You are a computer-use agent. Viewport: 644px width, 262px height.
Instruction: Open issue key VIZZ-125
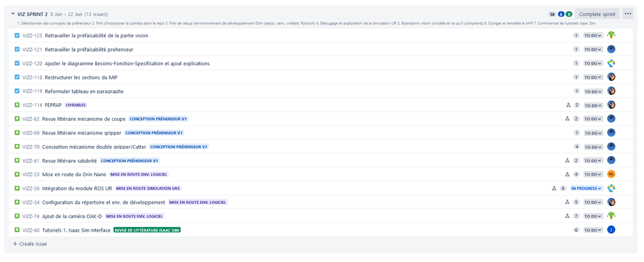pyautogui.click(x=32, y=35)
